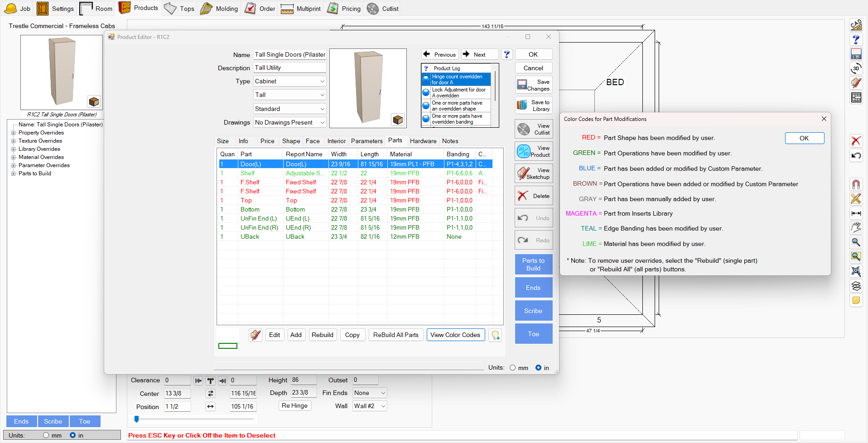
Task: Open the CAD tool in right toolbar
Action: click(856, 25)
